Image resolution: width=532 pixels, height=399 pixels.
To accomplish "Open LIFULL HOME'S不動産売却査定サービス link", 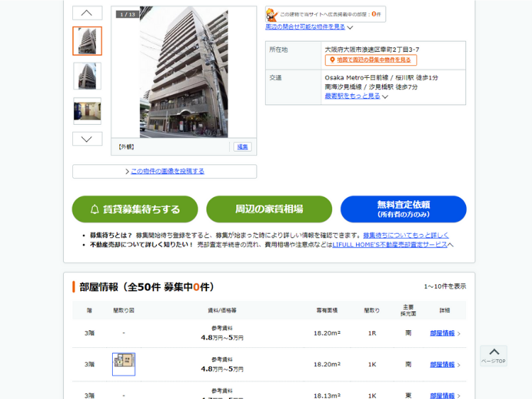I will point(389,245).
